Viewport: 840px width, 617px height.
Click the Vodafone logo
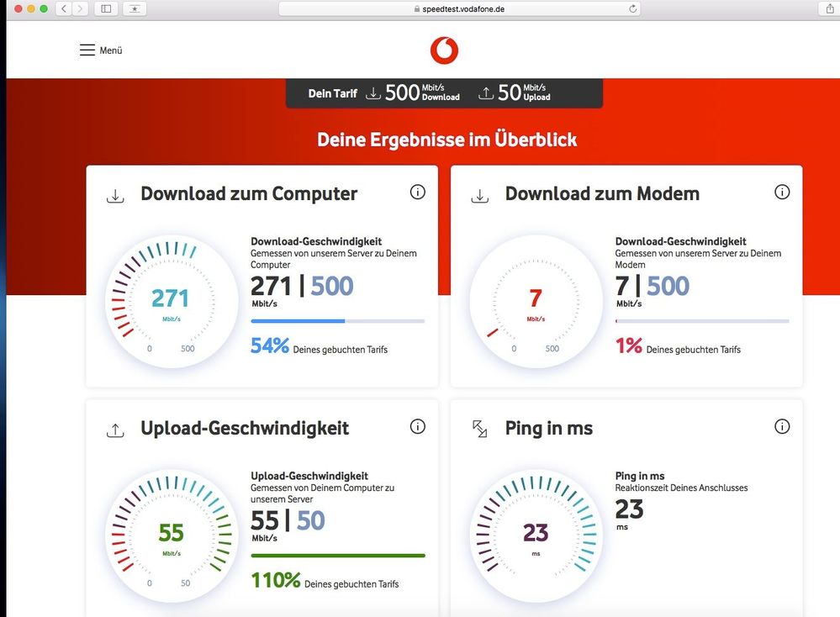(444, 50)
